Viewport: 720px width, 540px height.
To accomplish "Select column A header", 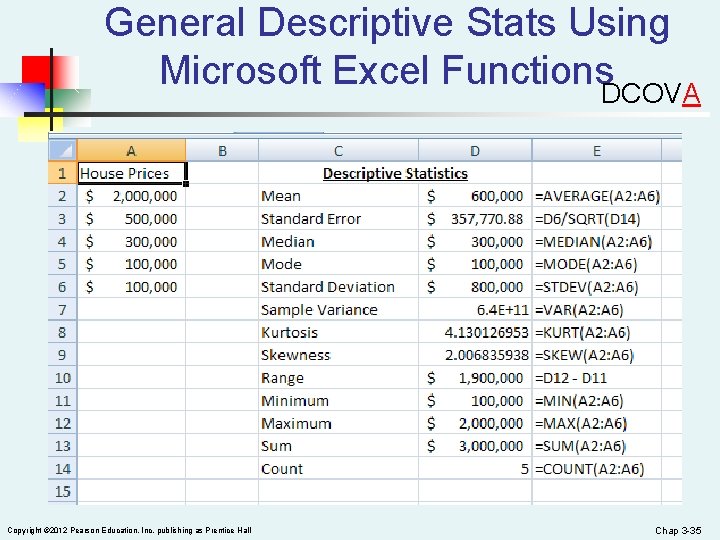I will (131, 151).
